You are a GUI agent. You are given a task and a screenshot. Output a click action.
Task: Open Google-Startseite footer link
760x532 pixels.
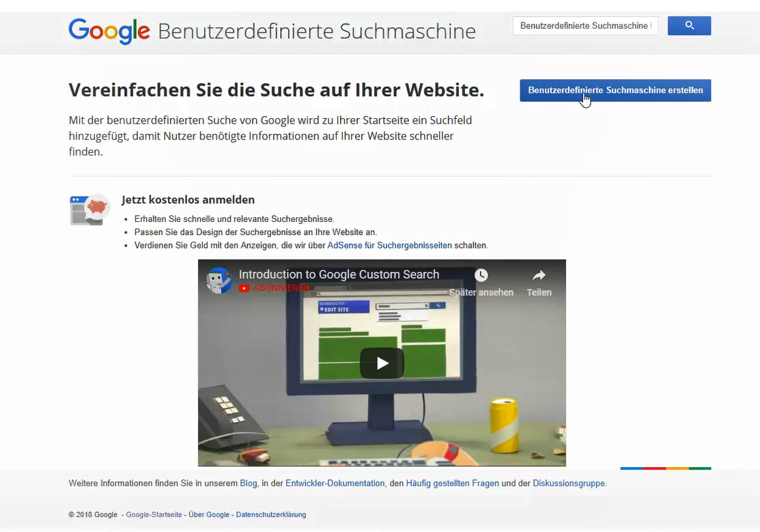click(154, 514)
